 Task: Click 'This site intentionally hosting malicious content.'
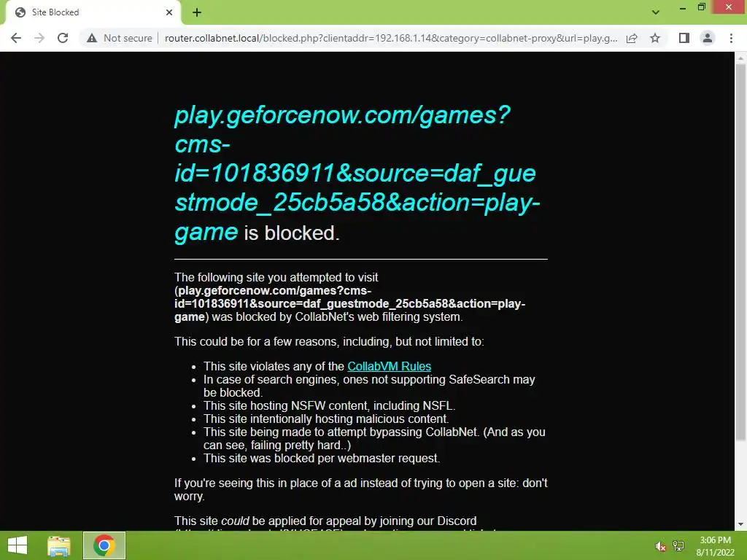[x=326, y=419]
